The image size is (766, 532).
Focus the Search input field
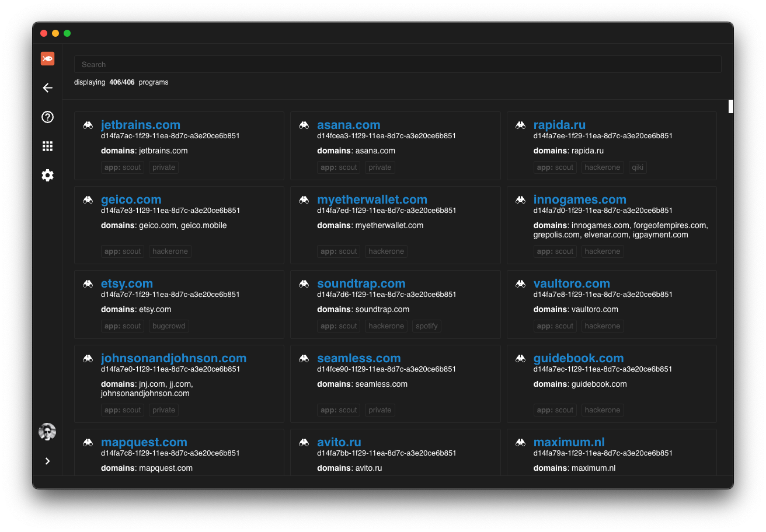(398, 64)
